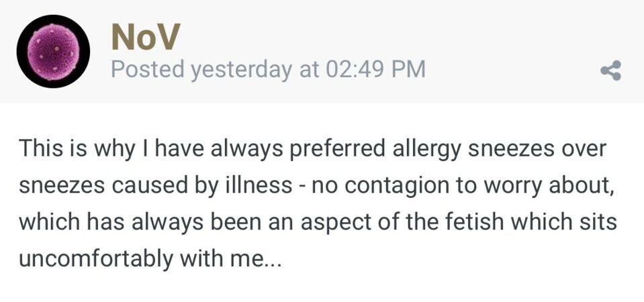Open the share post icon

pyautogui.click(x=610, y=70)
